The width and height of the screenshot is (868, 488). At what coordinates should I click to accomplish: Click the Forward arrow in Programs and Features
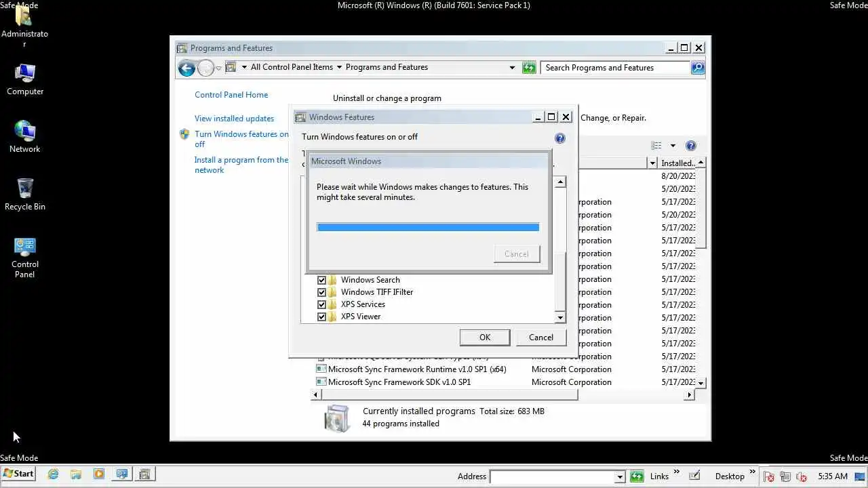(x=205, y=68)
